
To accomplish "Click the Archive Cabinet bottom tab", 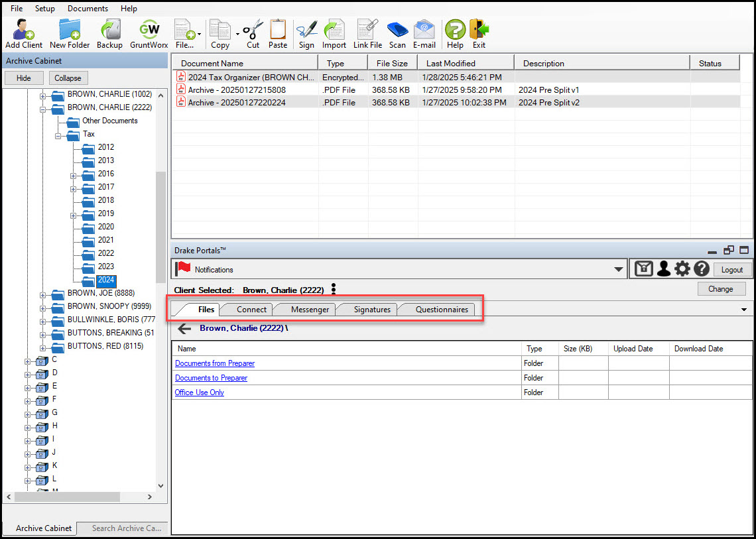I will (43, 528).
